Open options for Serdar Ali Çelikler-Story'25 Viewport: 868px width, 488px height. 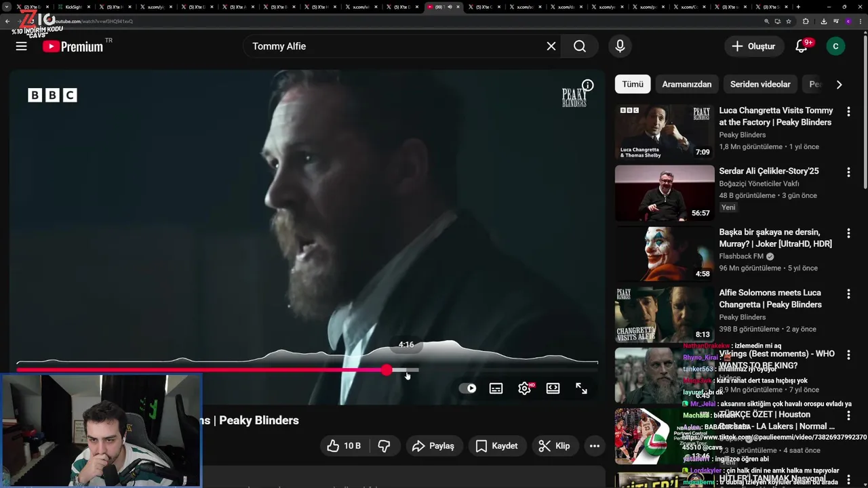pyautogui.click(x=848, y=172)
